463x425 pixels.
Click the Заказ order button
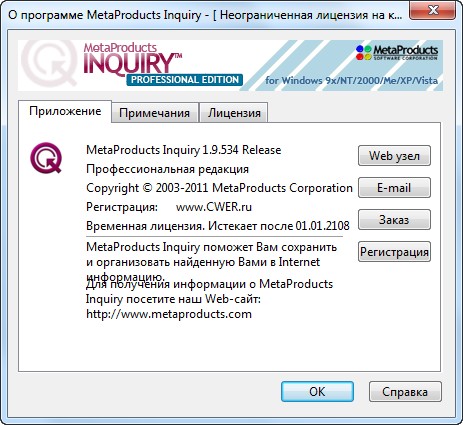(x=394, y=220)
